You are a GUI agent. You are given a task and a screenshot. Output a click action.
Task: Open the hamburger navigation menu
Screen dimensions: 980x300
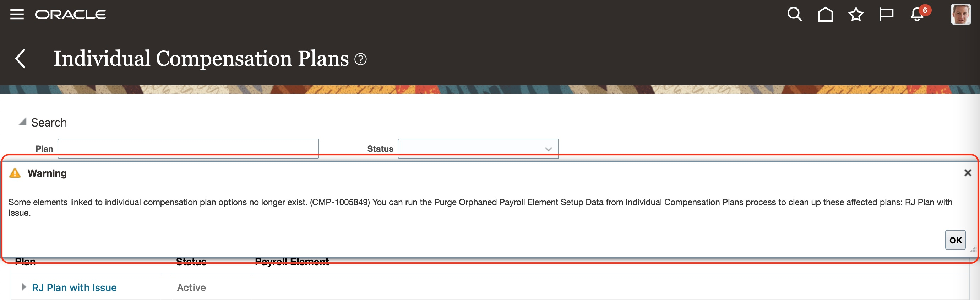(17, 15)
